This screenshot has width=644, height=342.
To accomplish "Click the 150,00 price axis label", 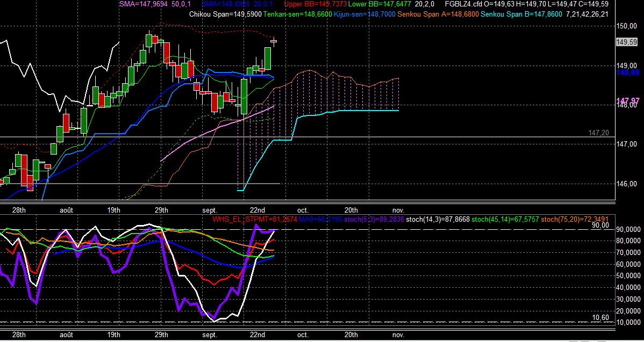I will point(626,27).
